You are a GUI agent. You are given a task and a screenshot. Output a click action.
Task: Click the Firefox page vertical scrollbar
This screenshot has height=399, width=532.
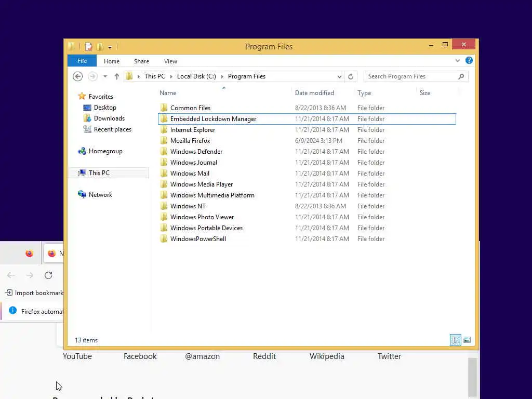pos(472,378)
